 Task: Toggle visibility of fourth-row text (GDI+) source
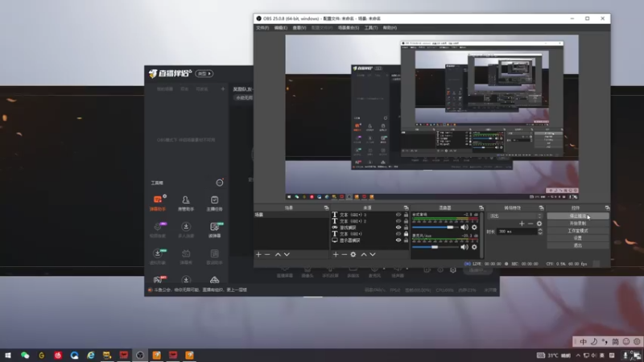pyautogui.click(x=398, y=234)
